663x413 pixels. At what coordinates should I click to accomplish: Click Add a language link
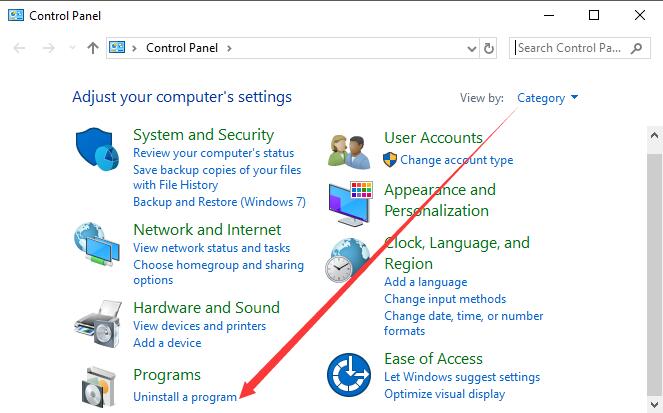pos(426,282)
